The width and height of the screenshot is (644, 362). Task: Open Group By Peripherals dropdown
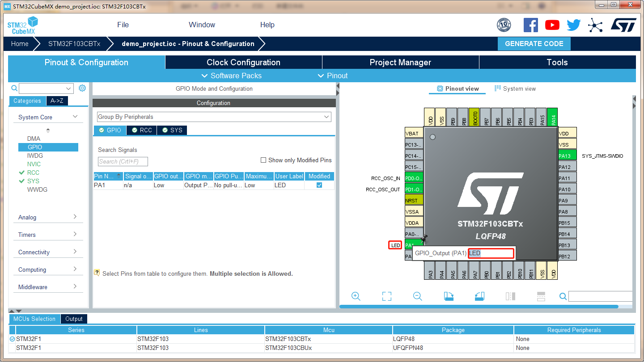[214, 117]
